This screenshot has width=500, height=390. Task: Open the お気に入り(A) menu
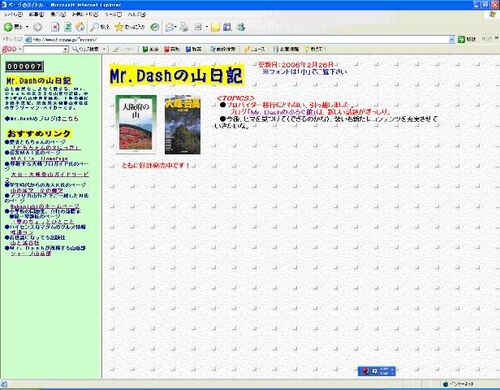[85, 15]
